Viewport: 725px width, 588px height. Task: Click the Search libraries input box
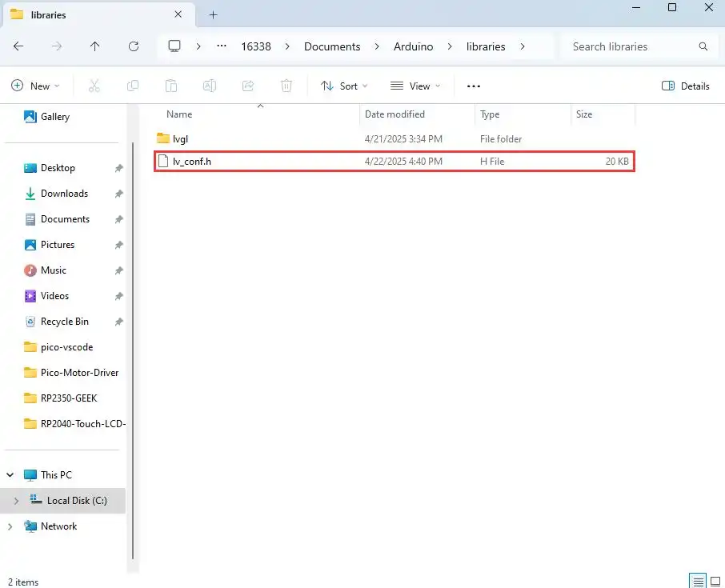pyautogui.click(x=632, y=46)
